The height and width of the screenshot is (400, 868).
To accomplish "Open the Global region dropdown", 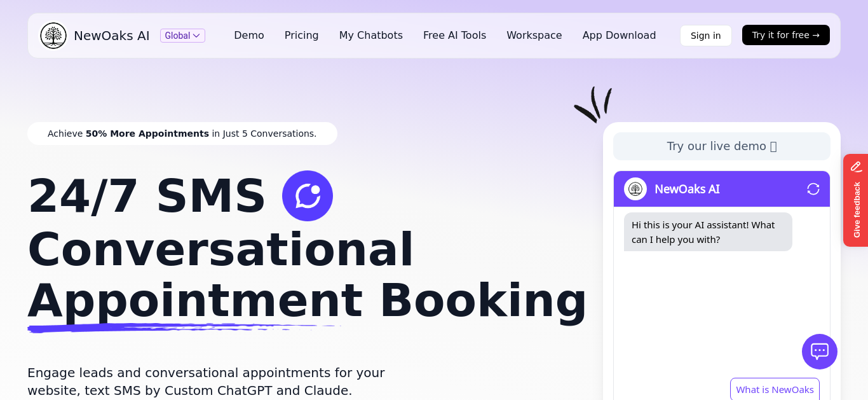I will coord(182,36).
